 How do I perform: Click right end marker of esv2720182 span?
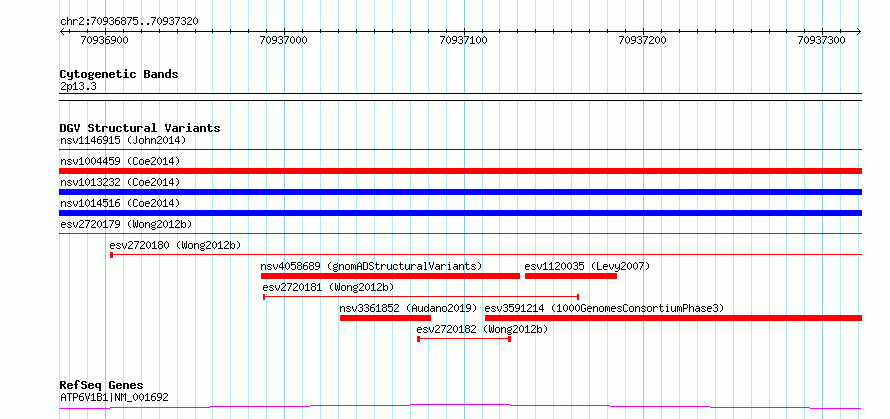click(x=510, y=339)
